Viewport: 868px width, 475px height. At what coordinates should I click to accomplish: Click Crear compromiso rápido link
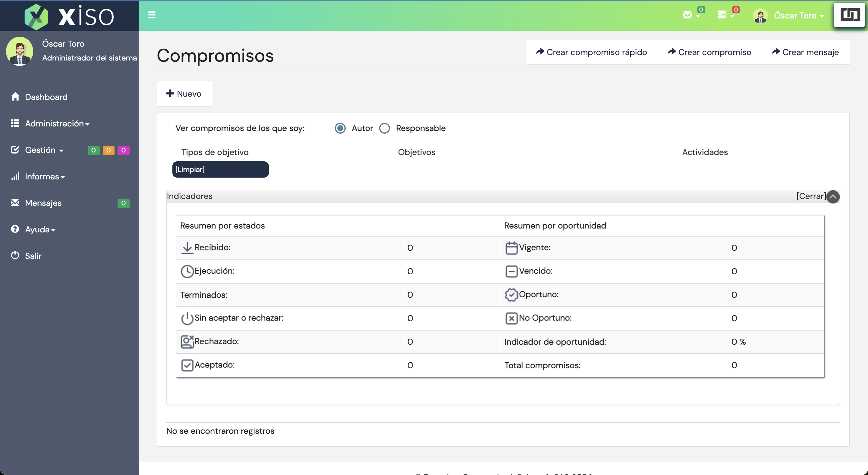tap(591, 52)
